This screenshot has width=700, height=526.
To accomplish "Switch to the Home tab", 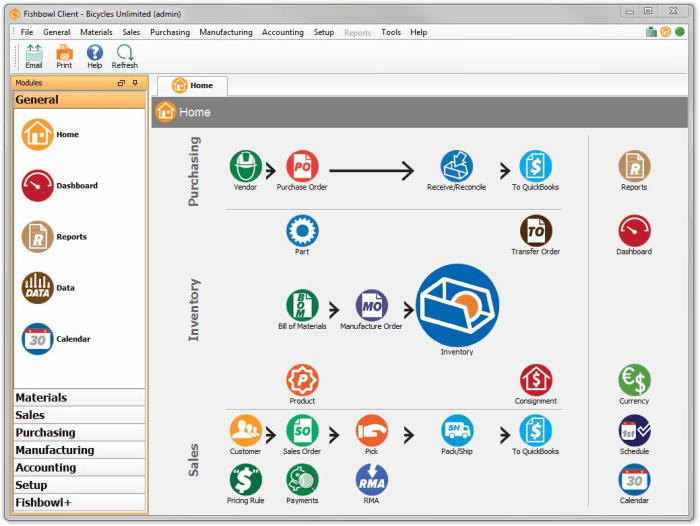I will click(192, 86).
